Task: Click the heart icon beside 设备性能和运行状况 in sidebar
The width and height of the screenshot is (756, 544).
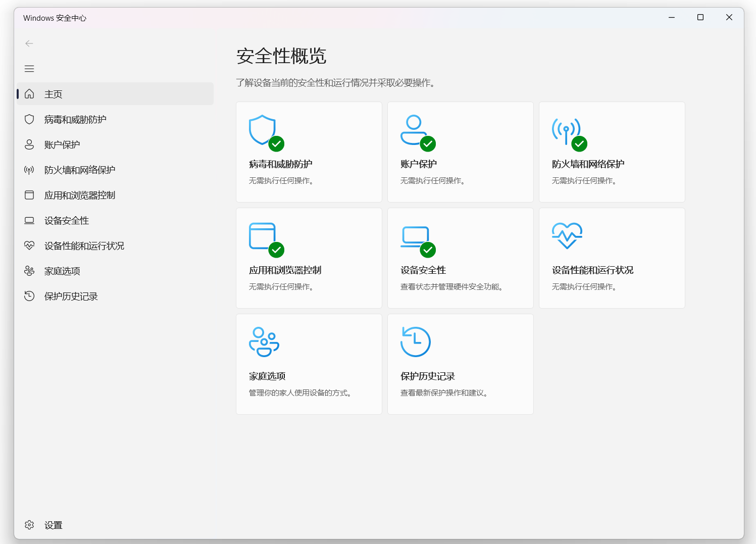Action: 29,245
